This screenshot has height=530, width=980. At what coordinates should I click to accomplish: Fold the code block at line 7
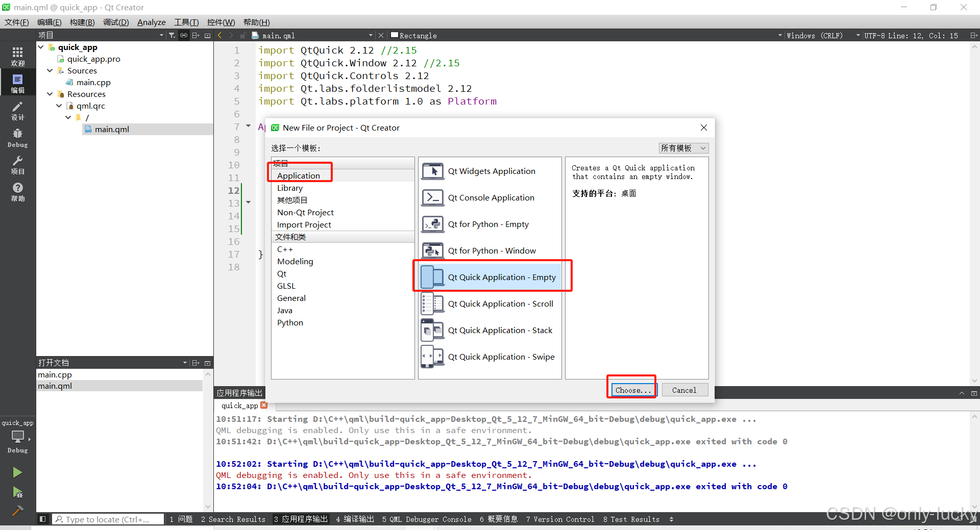tap(248, 126)
